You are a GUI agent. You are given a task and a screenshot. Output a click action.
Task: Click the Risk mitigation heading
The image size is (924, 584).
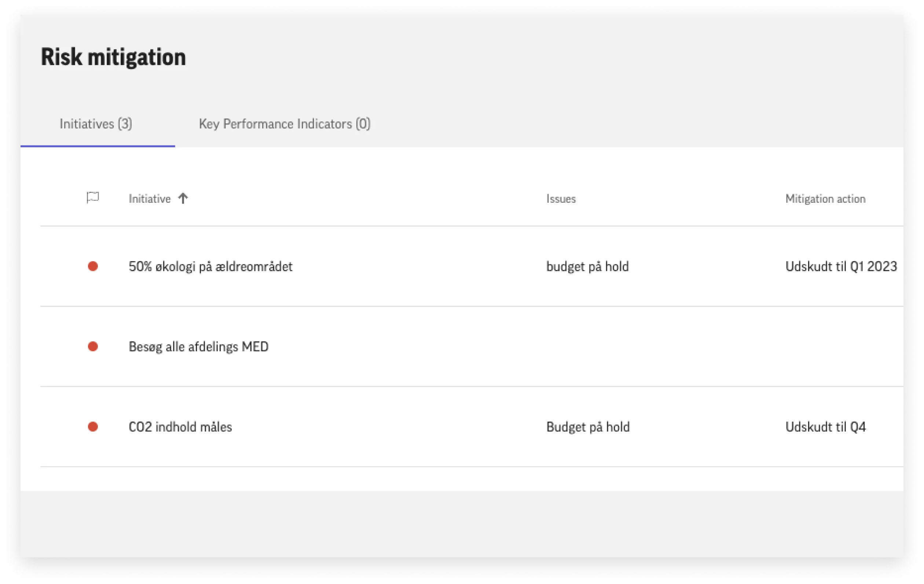click(x=114, y=57)
